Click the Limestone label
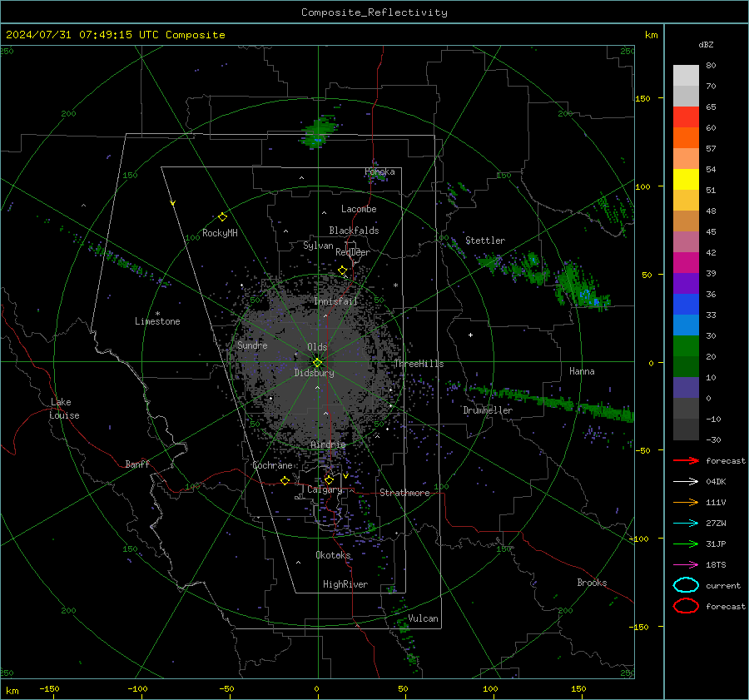 click(157, 321)
